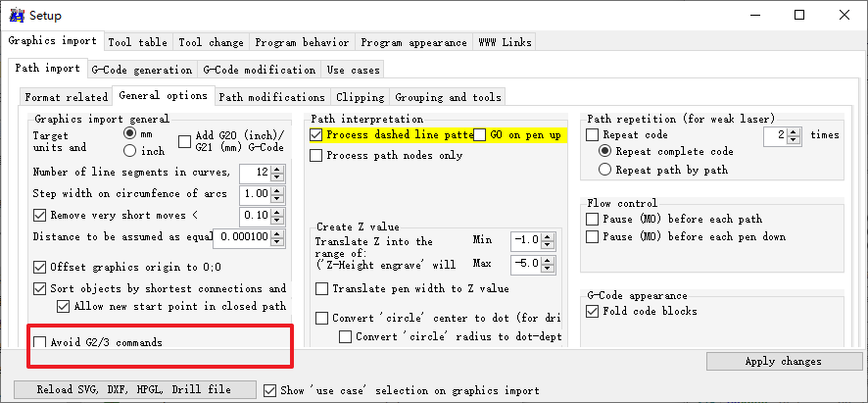Image resolution: width=868 pixels, height=403 pixels.
Task: Go to the WWW Links tab
Action: click(505, 42)
